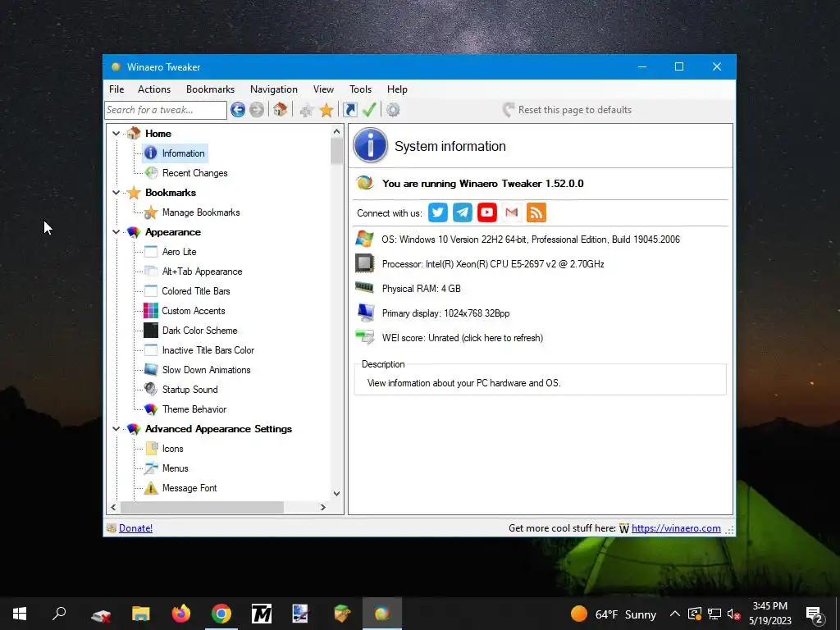
Task: Click the blue Back navigation arrow
Action: click(x=238, y=110)
